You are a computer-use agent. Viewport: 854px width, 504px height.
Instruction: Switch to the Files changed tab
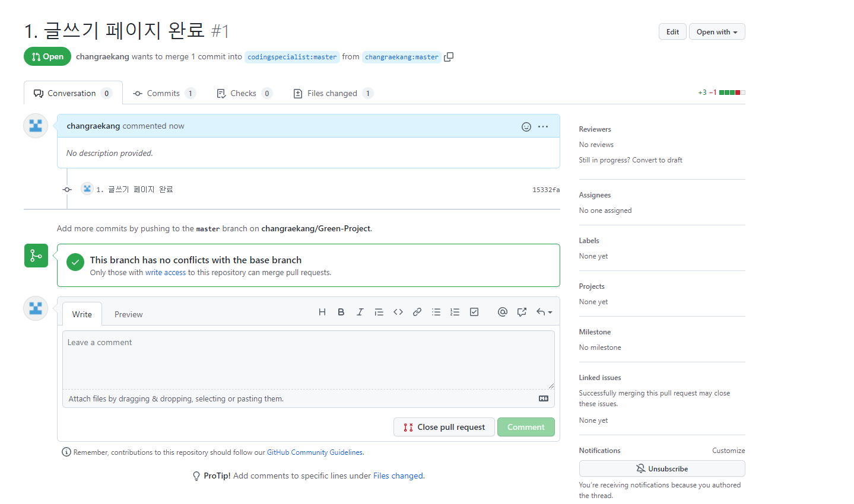pos(333,93)
